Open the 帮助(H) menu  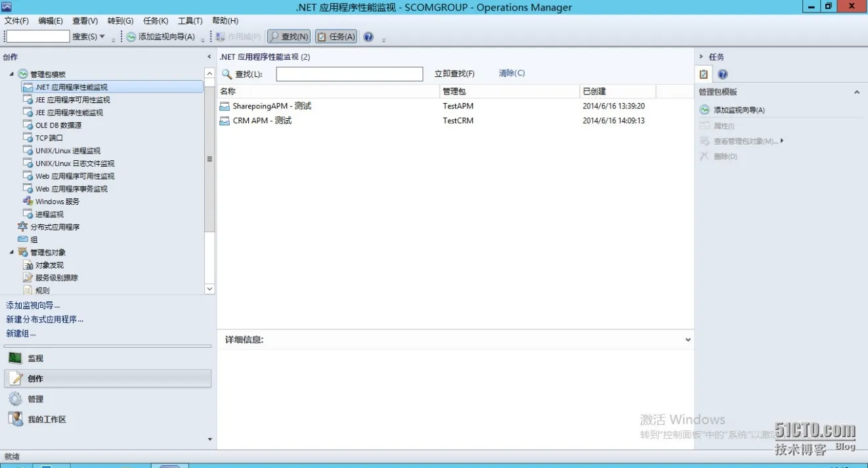pyautogui.click(x=225, y=21)
